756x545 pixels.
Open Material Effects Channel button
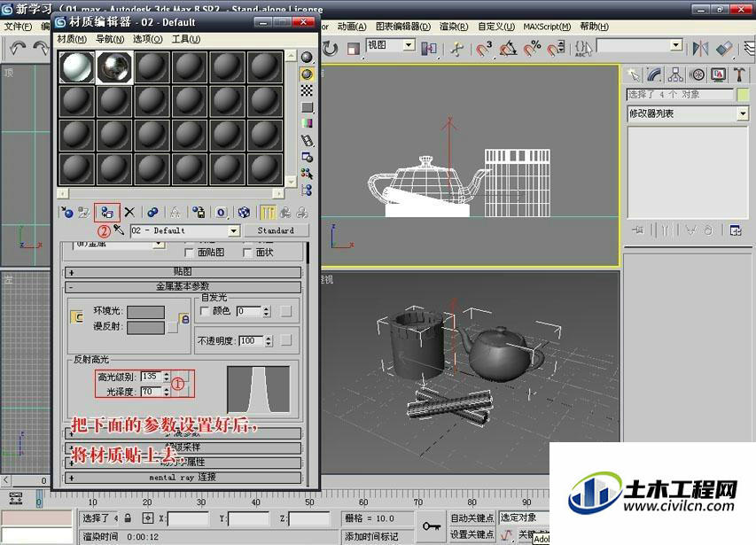coord(221,213)
